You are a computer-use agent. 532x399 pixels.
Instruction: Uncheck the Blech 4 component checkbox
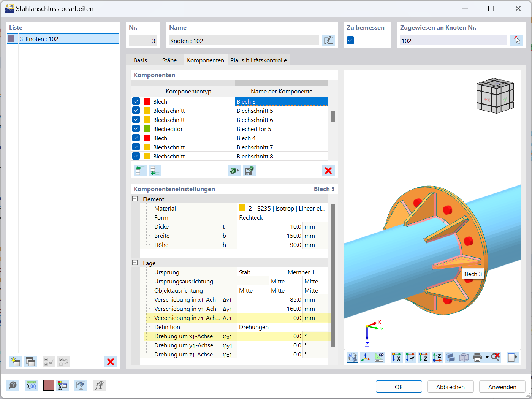(x=136, y=138)
